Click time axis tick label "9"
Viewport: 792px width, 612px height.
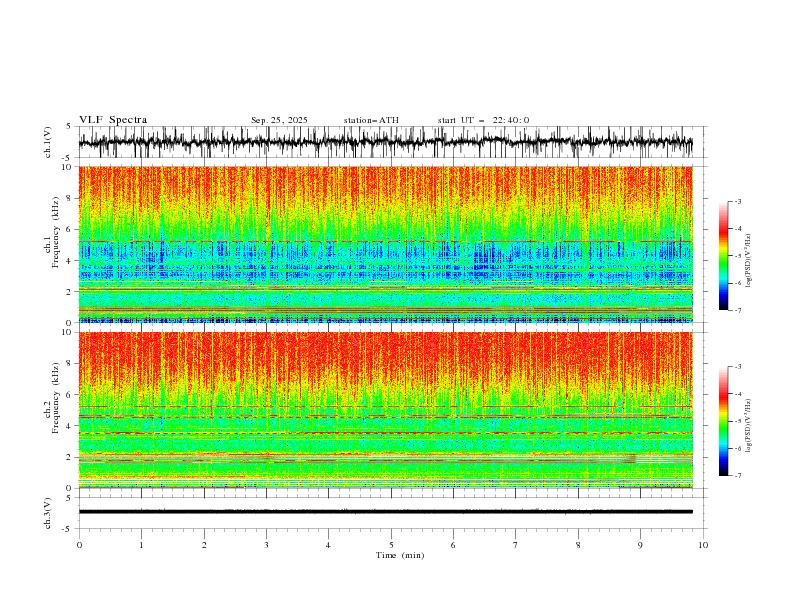(640, 545)
